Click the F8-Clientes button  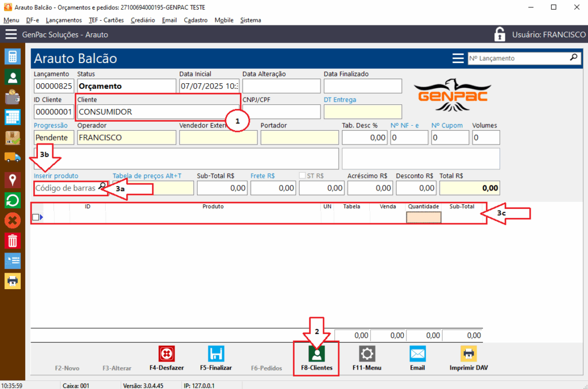(316, 358)
